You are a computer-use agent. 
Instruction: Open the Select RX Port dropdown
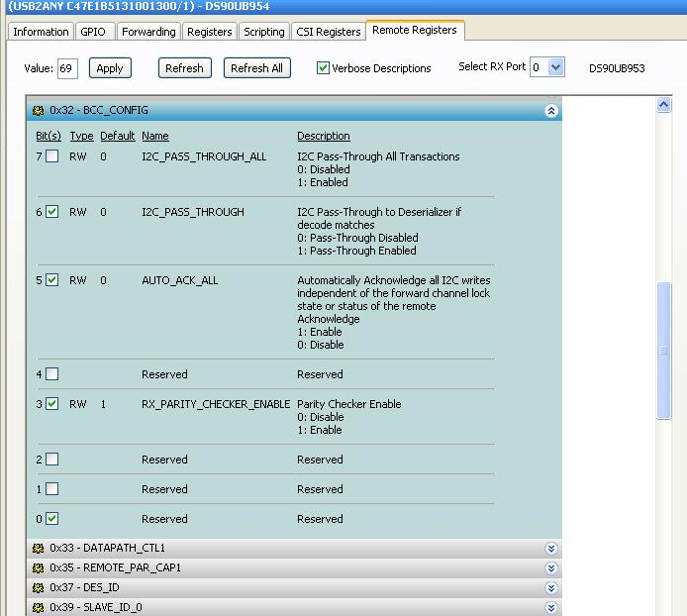[x=556, y=67]
